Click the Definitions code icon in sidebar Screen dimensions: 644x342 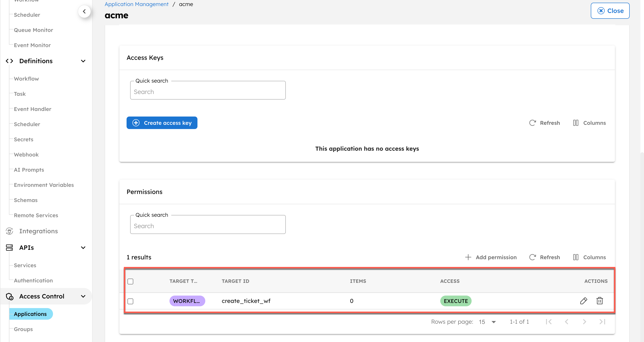[x=9, y=61]
